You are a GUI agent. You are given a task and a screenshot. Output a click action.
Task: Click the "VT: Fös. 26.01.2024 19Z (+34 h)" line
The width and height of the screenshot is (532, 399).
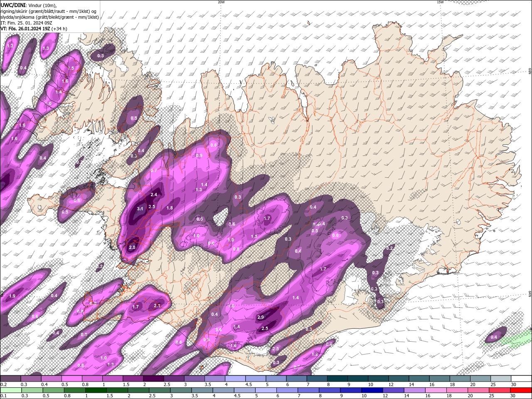click(x=34, y=29)
